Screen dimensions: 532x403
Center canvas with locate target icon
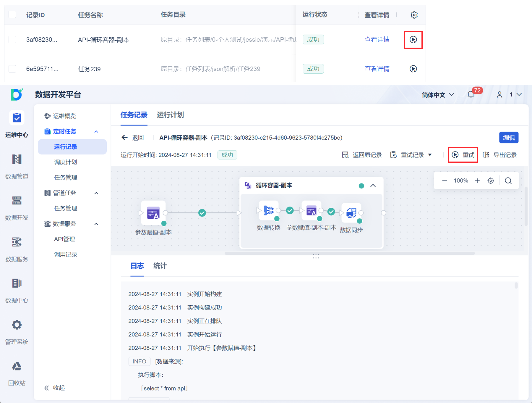point(491,181)
